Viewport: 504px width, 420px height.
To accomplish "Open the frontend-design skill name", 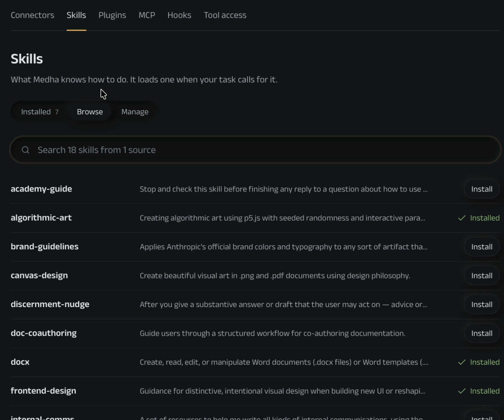I will (43, 391).
